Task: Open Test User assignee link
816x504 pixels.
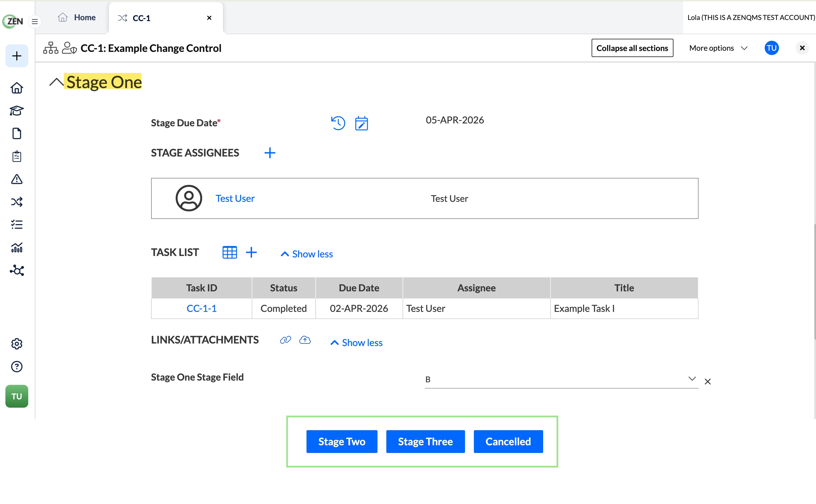Action: coord(235,198)
